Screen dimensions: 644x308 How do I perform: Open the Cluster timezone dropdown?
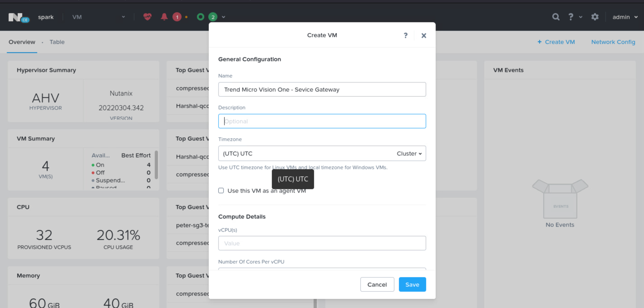409,153
